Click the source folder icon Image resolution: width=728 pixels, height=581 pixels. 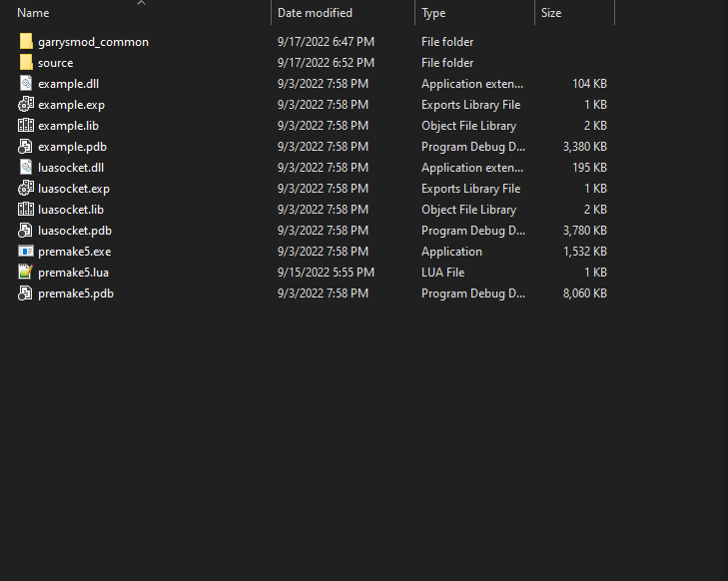point(26,62)
